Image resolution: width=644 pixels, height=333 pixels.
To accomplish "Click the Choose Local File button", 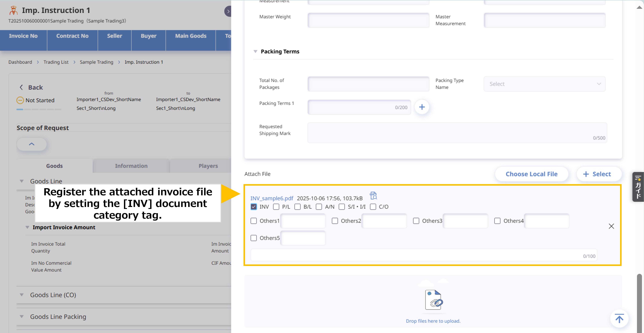I will pyautogui.click(x=532, y=174).
